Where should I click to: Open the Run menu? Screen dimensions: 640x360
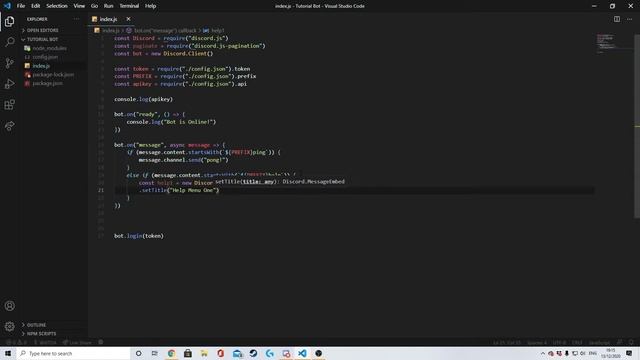click(108, 6)
